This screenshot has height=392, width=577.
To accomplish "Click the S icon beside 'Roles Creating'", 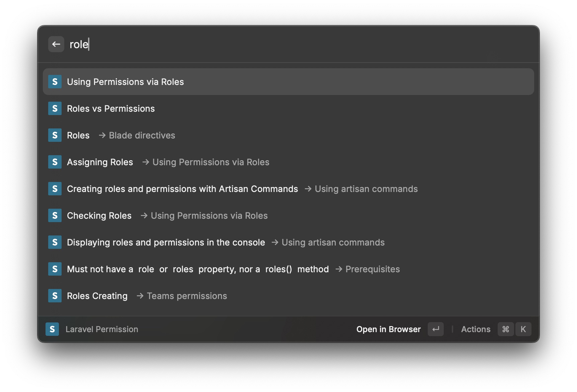I will coord(55,296).
